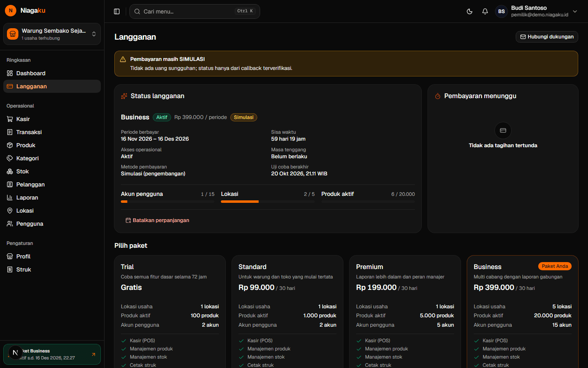Open Lokasi pin icon in sidebar

[x=10, y=211]
